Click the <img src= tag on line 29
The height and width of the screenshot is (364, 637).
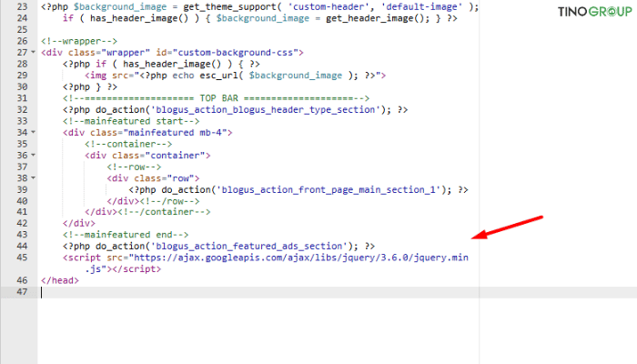coord(109,76)
